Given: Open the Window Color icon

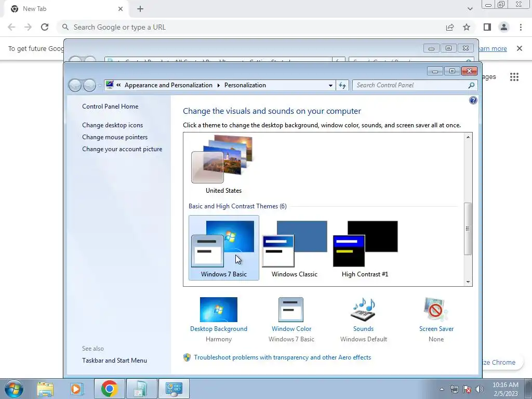Looking at the screenshot, I should click(291, 310).
